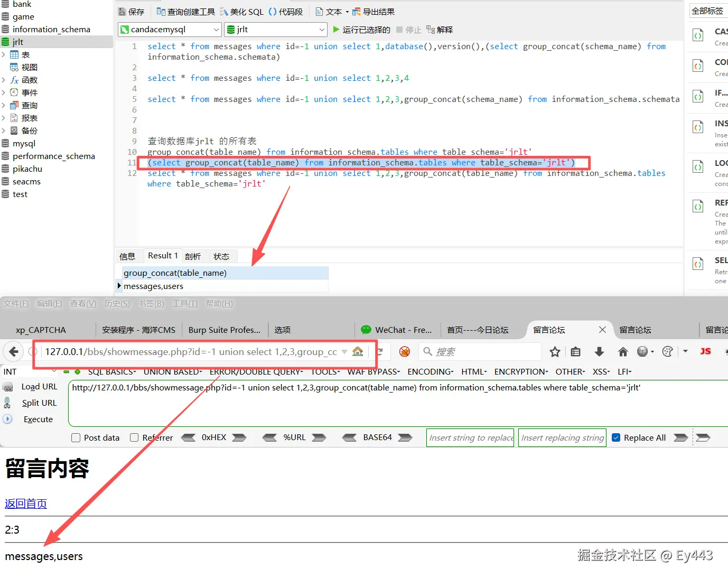Expand the Reports (报表) node
The height and width of the screenshot is (578, 728).
point(4,118)
